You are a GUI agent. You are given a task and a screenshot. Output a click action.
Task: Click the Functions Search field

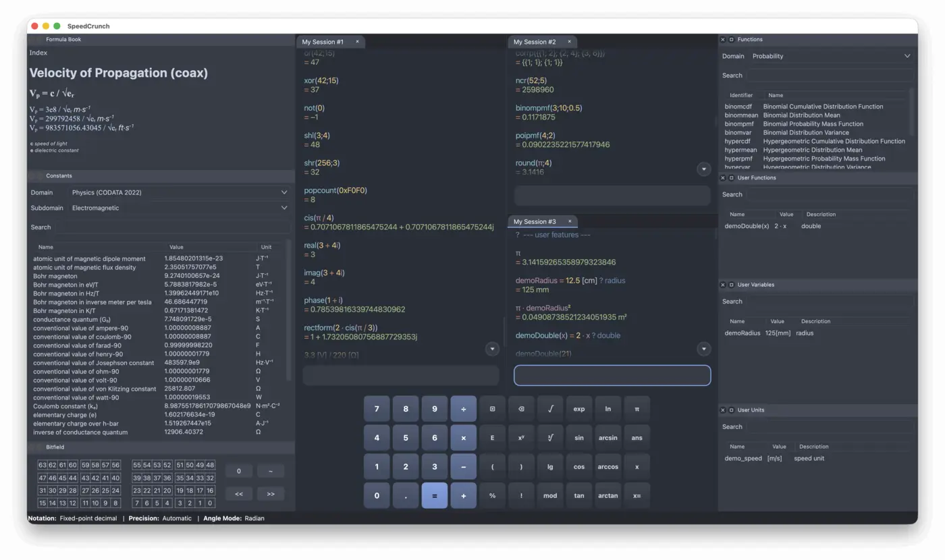pos(831,76)
